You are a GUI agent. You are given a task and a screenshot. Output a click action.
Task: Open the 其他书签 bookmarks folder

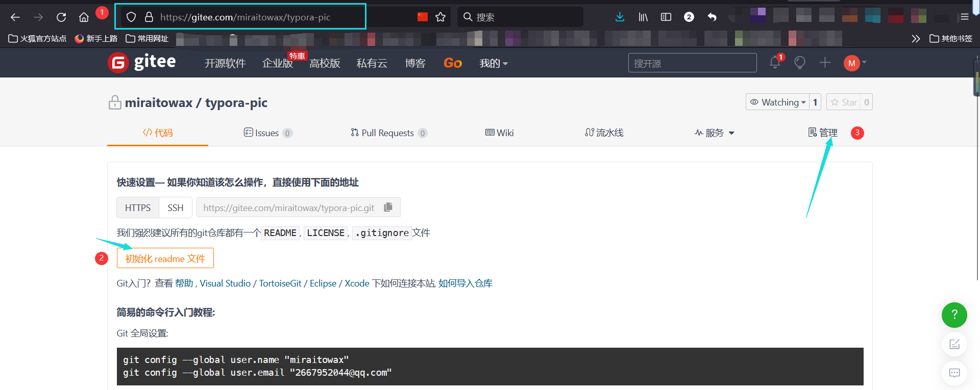pos(951,39)
